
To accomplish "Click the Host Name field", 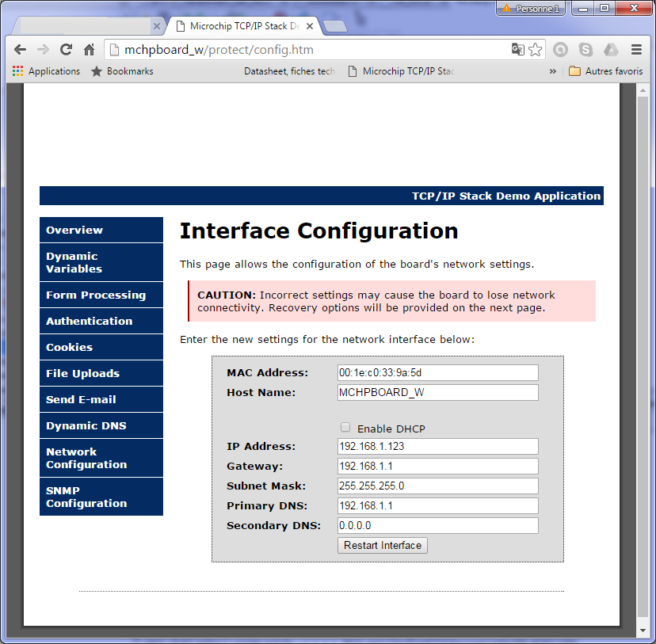I will 437,392.
